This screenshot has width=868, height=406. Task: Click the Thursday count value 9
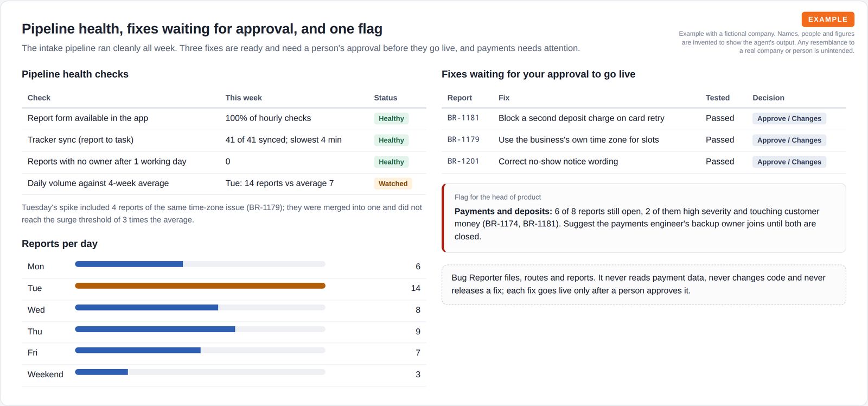pyautogui.click(x=418, y=332)
